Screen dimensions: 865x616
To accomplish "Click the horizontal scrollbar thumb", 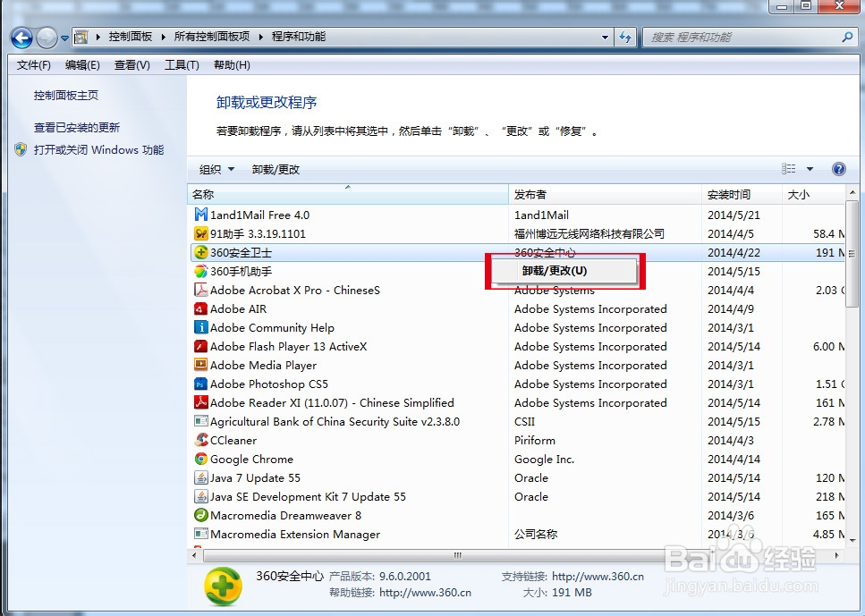I will pos(457,555).
